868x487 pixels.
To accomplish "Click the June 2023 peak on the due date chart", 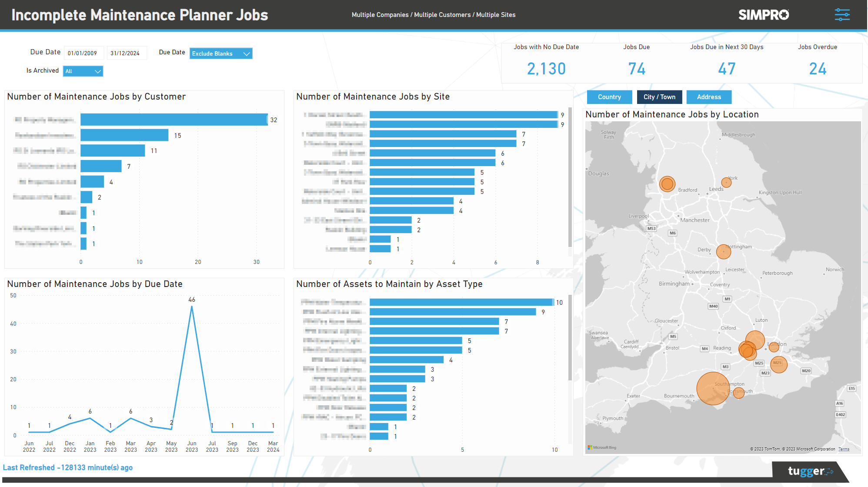I will click(x=191, y=307).
